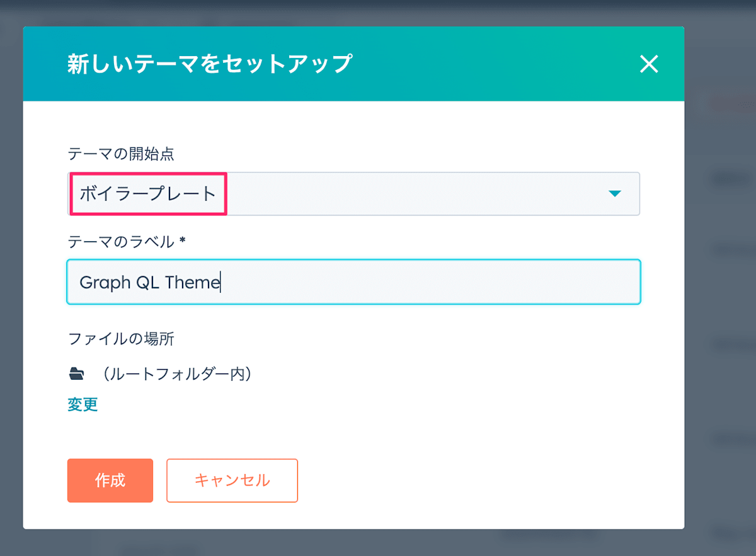Focus the テーマのラベル input field
The image size is (756, 556).
353,282
